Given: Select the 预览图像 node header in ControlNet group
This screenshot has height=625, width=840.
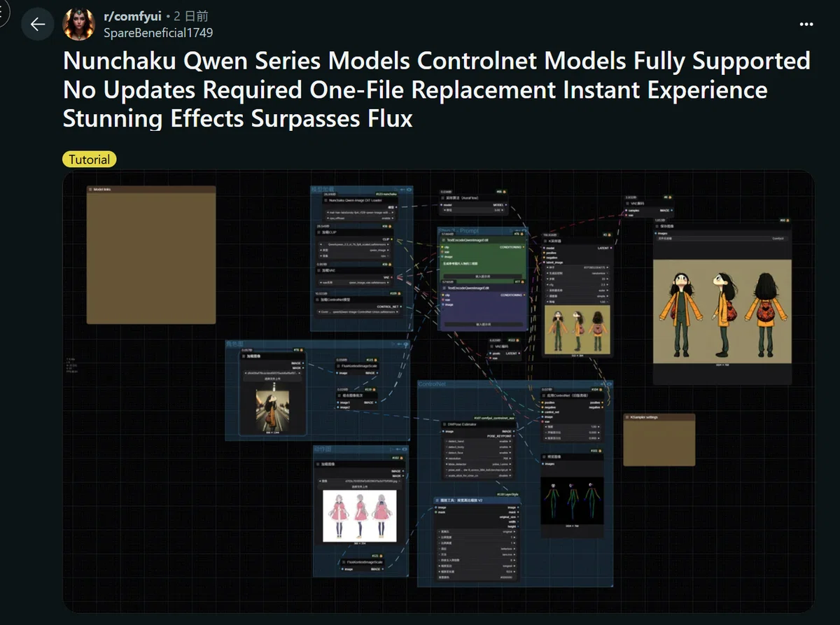Looking at the screenshot, I should (571, 457).
